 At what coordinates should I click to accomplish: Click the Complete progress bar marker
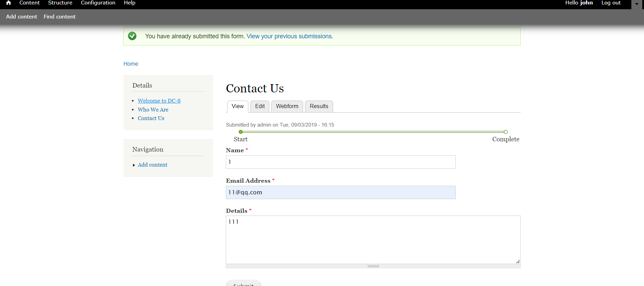506,132
